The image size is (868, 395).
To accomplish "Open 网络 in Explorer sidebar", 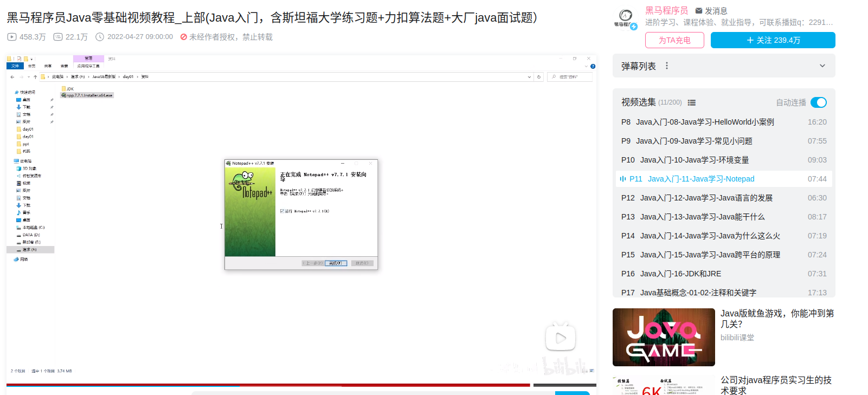I will tap(21, 260).
